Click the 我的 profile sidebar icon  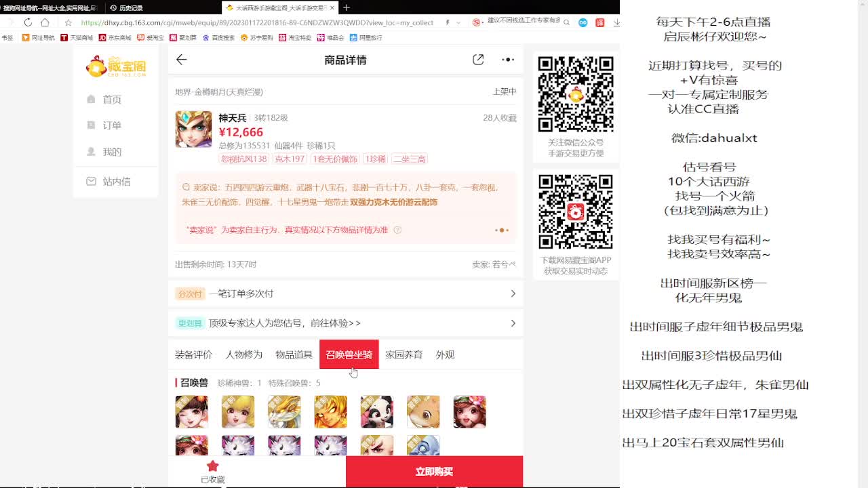click(91, 152)
